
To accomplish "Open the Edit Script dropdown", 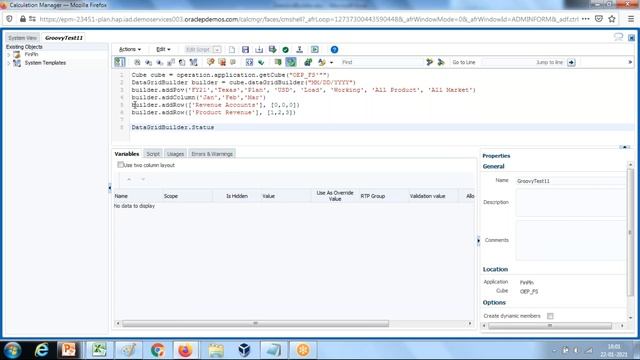I will coord(202,49).
